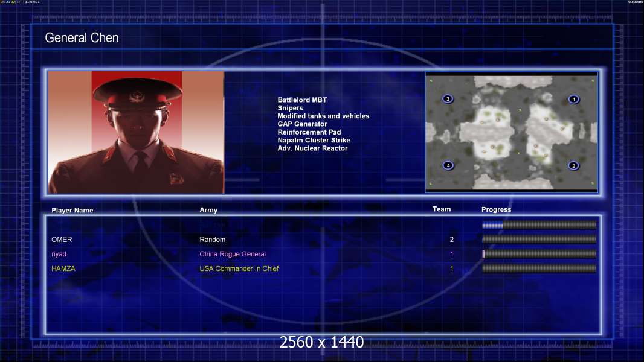Pick start position marker 3 on the minimap
The width and height of the screenshot is (644, 362).
pos(448,99)
